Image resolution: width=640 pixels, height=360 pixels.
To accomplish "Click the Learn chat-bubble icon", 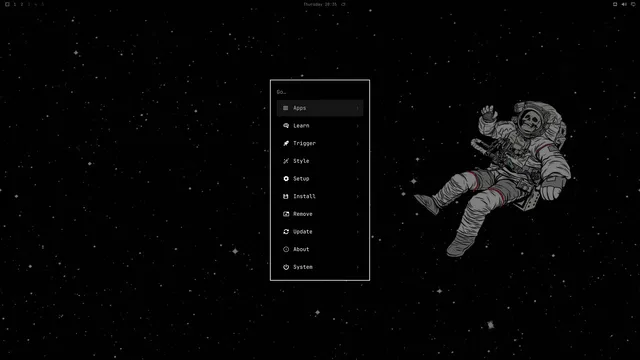I will [x=286, y=126].
